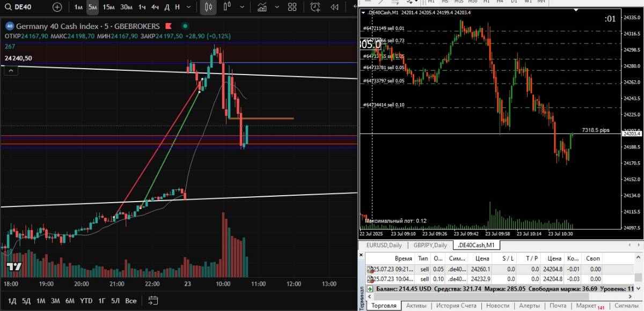Open the История Счета terminal tab
Viewport: 644px width, 311px height.
point(457,306)
